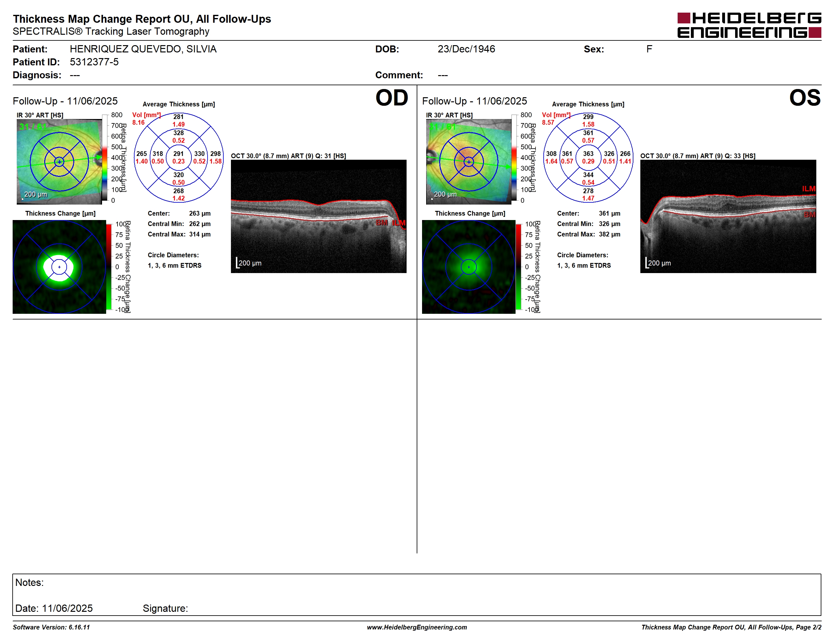Click OS outer inferior thickness '278'

588,191
